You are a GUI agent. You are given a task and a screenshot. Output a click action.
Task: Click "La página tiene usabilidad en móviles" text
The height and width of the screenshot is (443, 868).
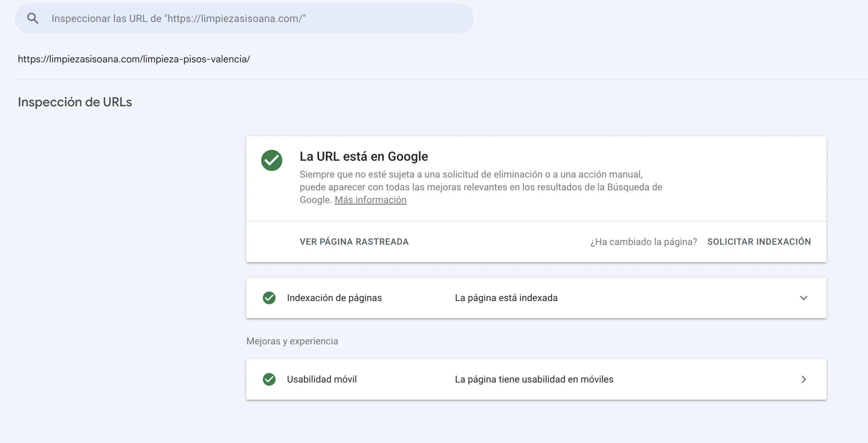pyautogui.click(x=534, y=379)
